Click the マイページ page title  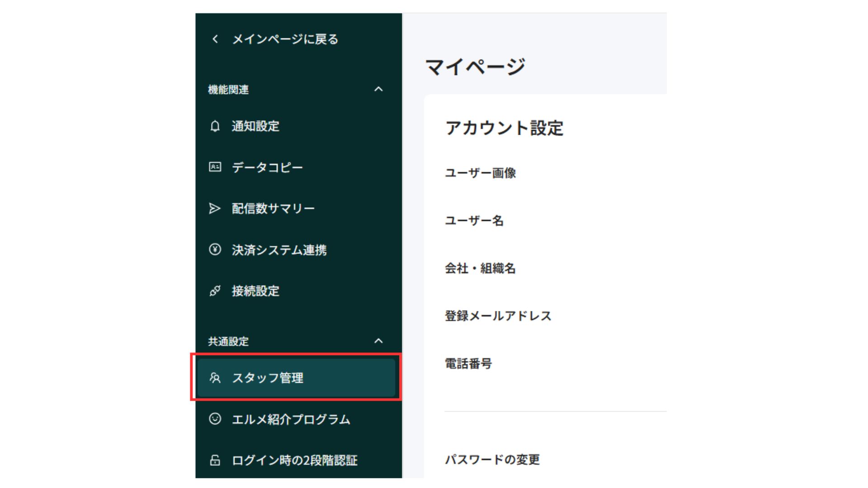475,67
